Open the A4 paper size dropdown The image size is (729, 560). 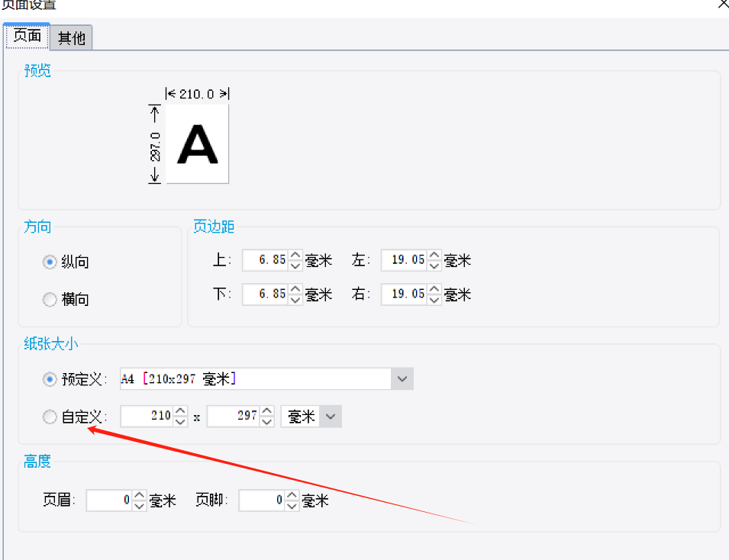(403, 378)
